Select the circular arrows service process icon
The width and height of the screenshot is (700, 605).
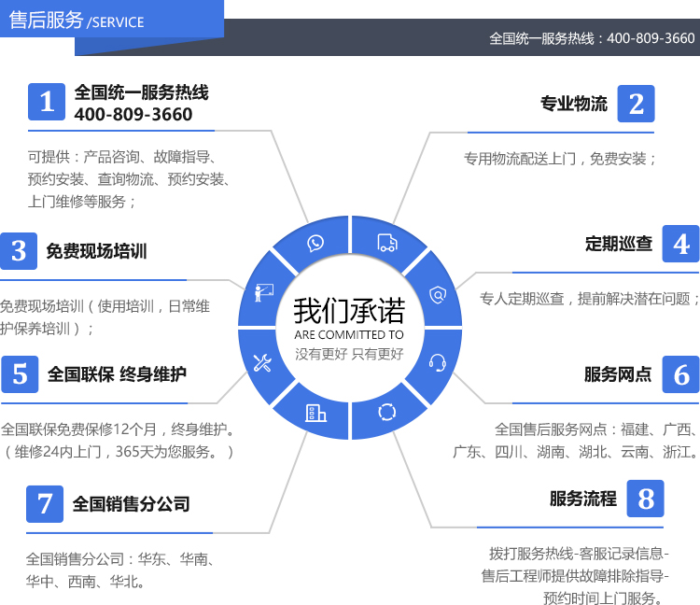385,412
